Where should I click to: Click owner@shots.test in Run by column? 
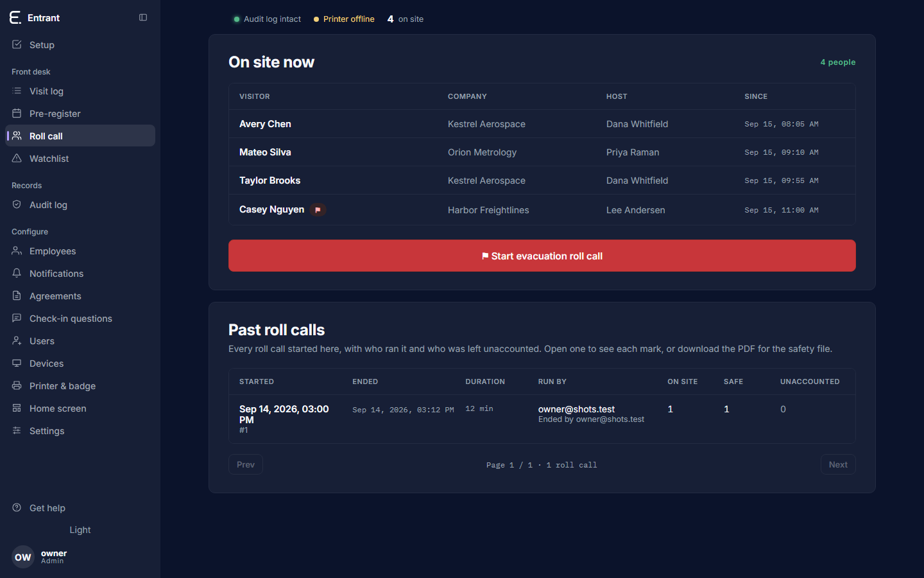tap(576, 409)
